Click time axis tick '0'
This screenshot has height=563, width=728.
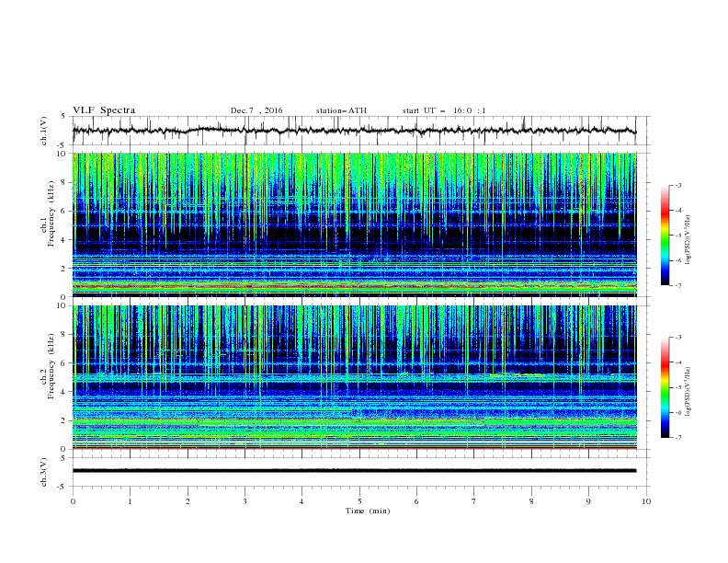point(73,501)
